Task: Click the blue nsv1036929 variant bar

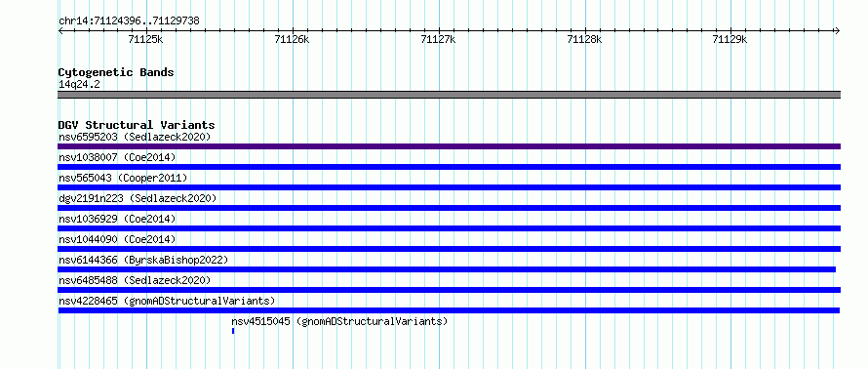Action: (x=449, y=228)
